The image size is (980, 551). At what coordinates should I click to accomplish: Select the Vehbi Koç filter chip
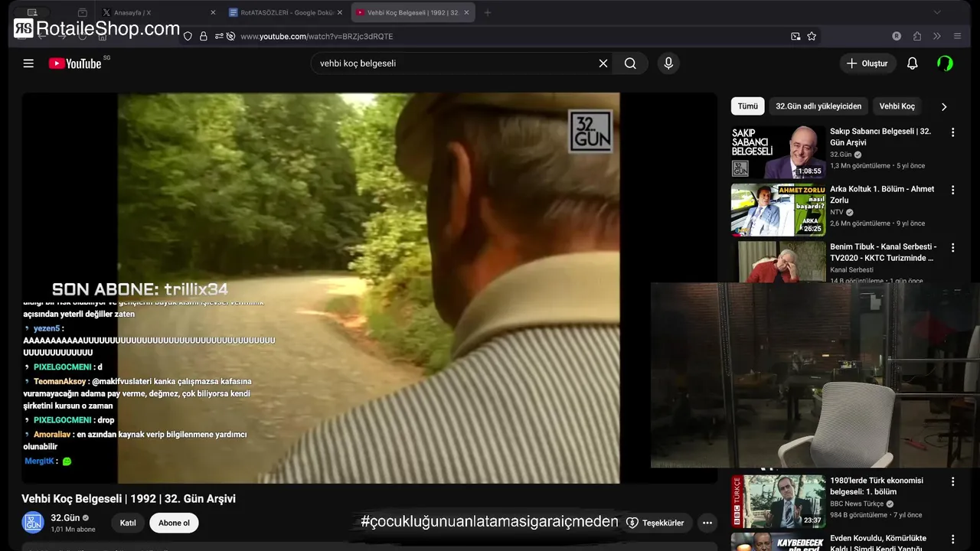click(897, 106)
